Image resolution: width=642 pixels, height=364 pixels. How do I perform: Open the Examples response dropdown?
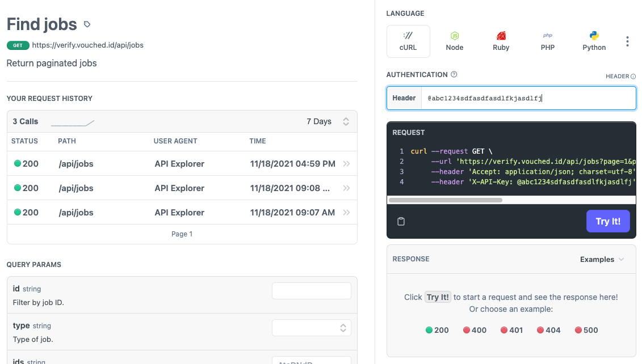point(602,259)
